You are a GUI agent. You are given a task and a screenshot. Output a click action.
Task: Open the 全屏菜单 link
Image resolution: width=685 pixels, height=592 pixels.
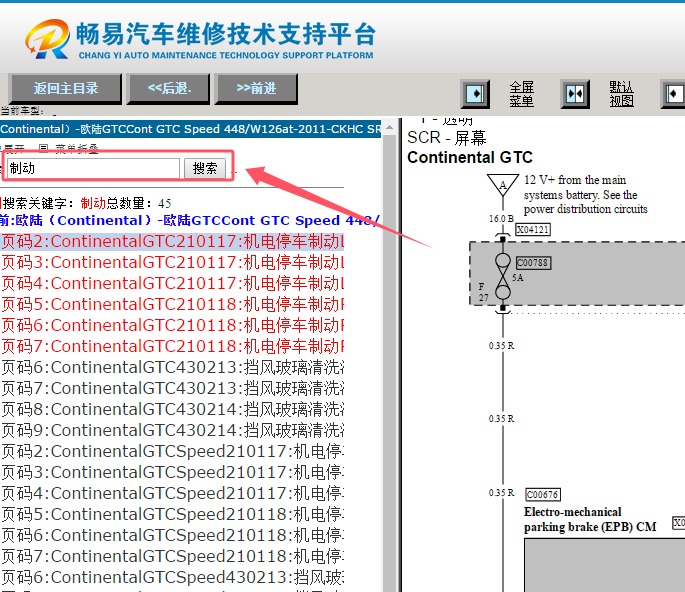[521, 94]
